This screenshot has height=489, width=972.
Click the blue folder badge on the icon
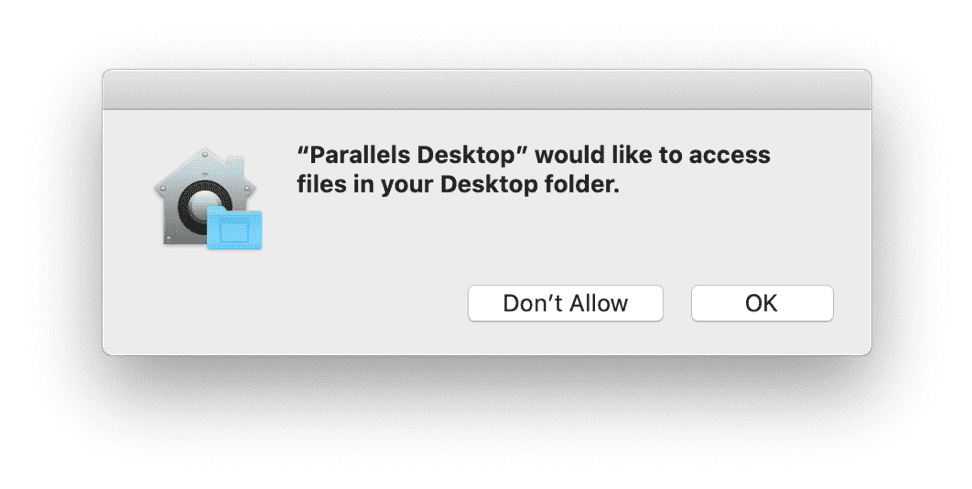click(236, 230)
